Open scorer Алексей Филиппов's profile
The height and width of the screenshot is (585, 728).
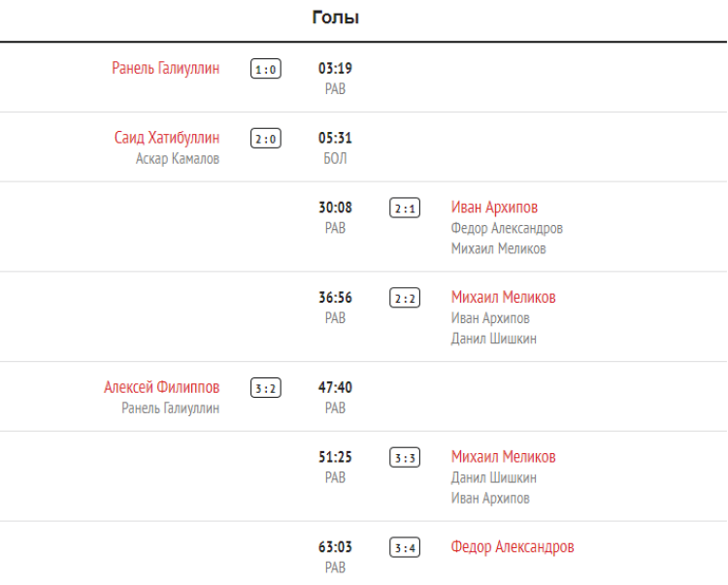tap(161, 388)
